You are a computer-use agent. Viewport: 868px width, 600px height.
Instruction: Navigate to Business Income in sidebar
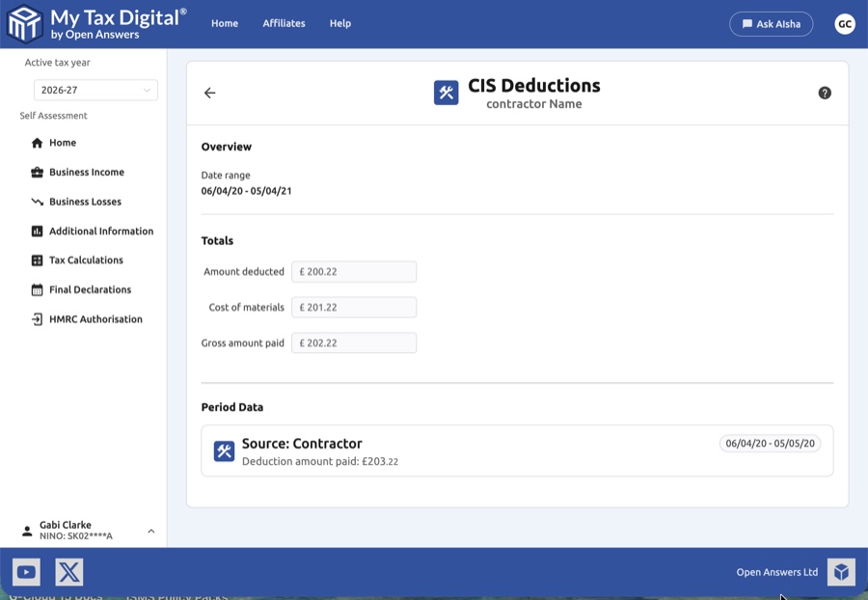(86, 172)
